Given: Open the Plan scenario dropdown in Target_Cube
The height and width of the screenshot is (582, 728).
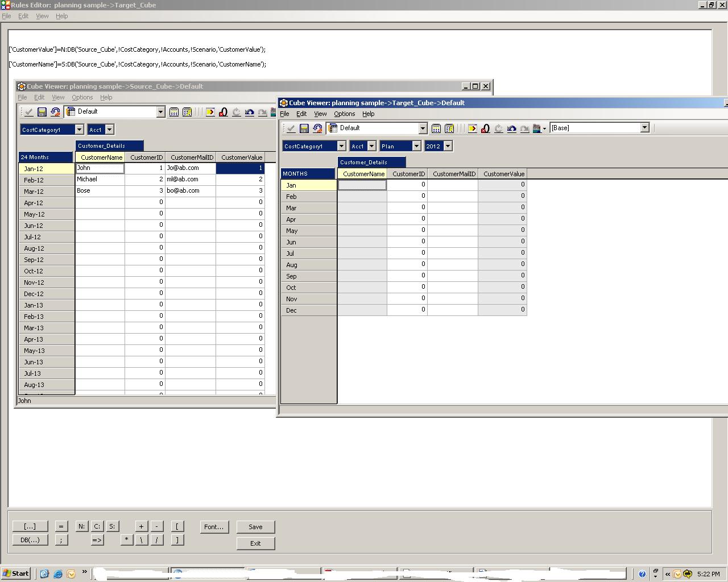Looking at the screenshot, I should click(x=416, y=146).
